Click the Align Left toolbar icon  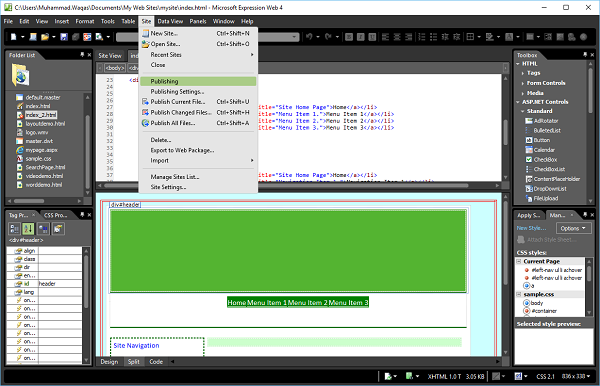point(386,37)
